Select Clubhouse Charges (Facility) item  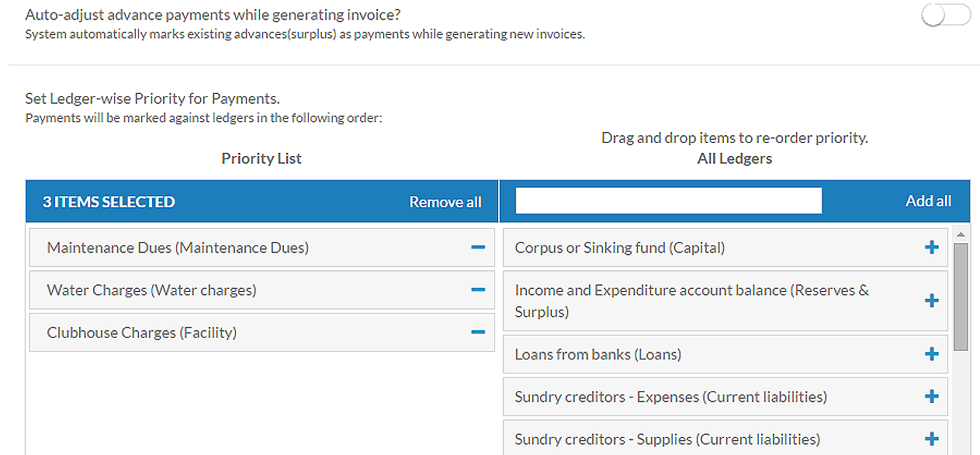(x=261, y=332)
